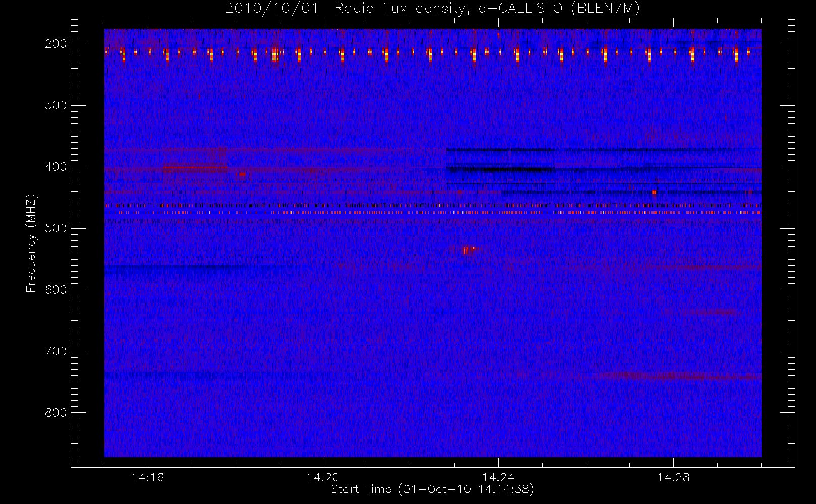This screenshot has width=816, height=504.
Task: Click the 14:16 time tick label
Action: coord(148,477)
